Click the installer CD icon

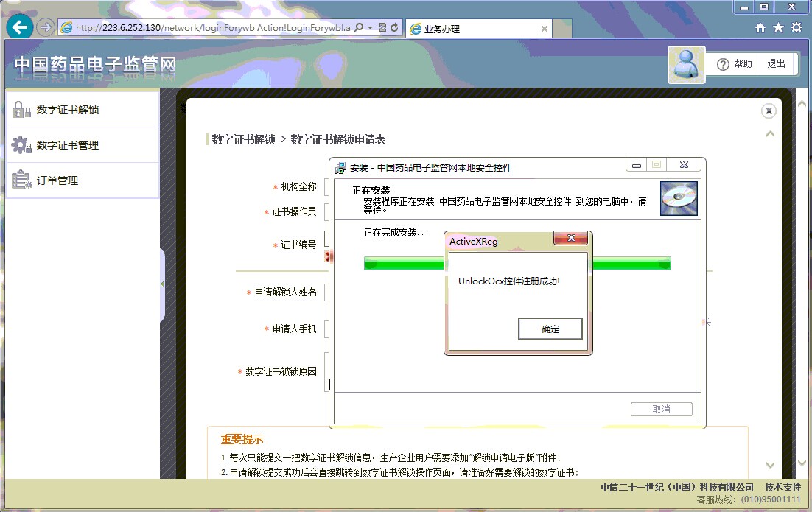[x=678, y=198]
